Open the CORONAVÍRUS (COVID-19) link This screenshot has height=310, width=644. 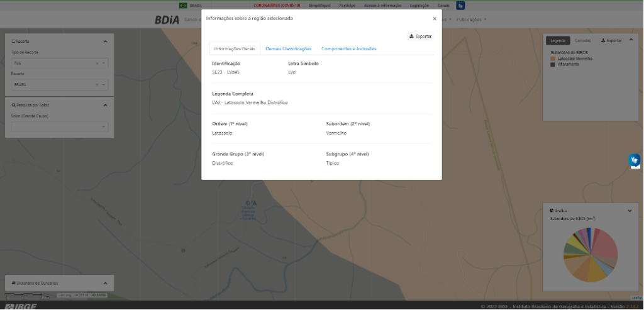(x=277, y=5)
